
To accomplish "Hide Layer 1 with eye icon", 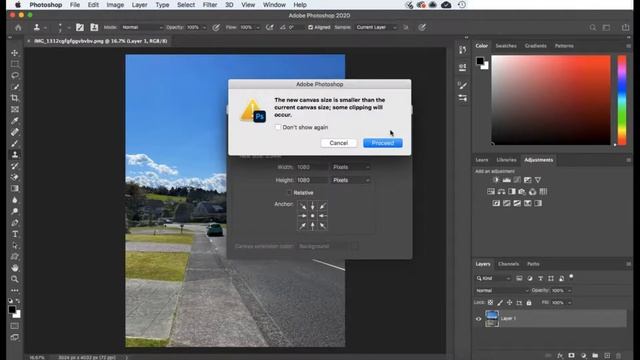I will (478, 319).
